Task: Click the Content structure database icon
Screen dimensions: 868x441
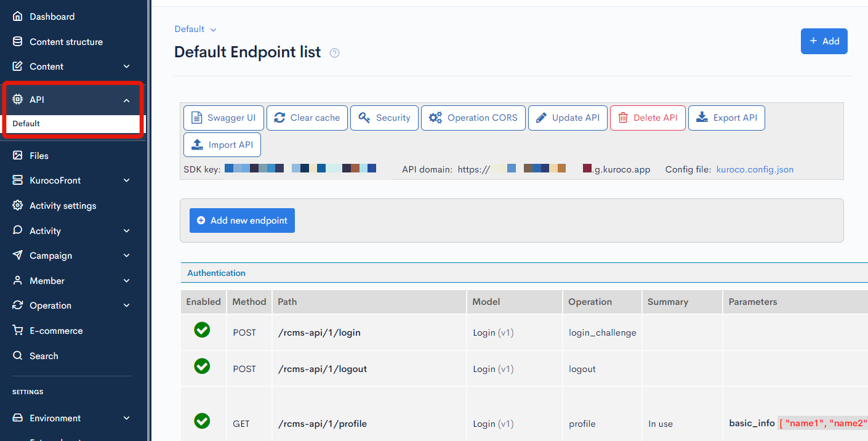Action: 18,42
